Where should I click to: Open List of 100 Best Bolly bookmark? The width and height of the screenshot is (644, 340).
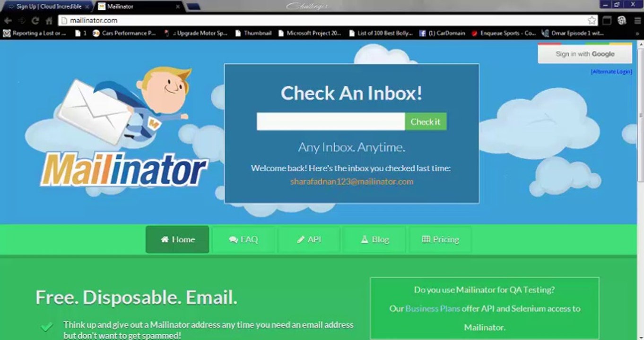(x=381, y=34)
